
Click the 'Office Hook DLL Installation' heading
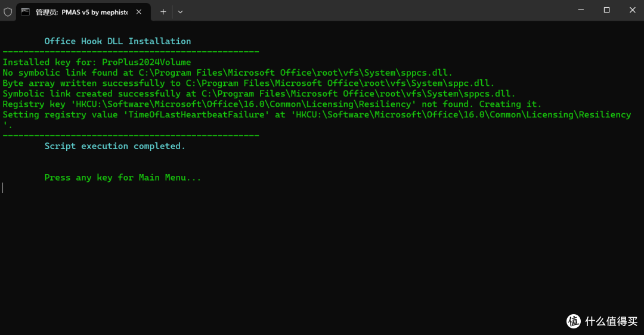pos(117,41)
